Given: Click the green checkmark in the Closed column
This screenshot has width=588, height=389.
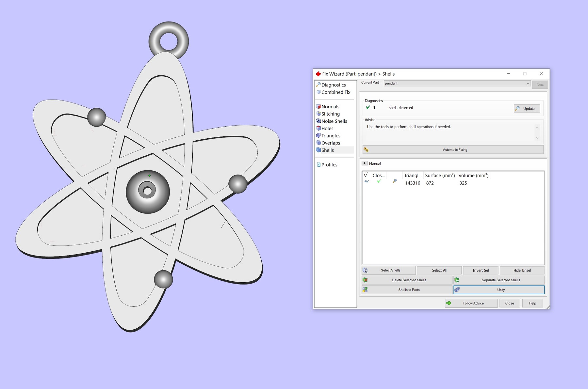Looking at the screenshot, I should (x=379, y=181).
